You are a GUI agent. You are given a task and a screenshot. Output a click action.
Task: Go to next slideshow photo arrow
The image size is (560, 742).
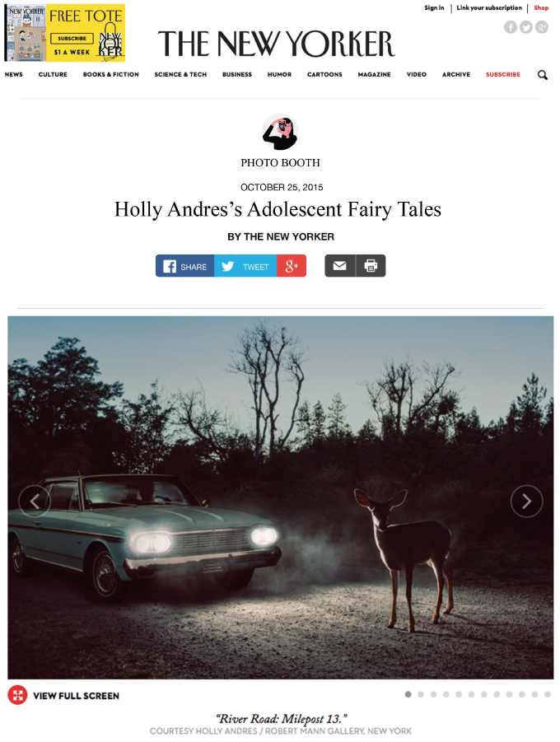526,502
